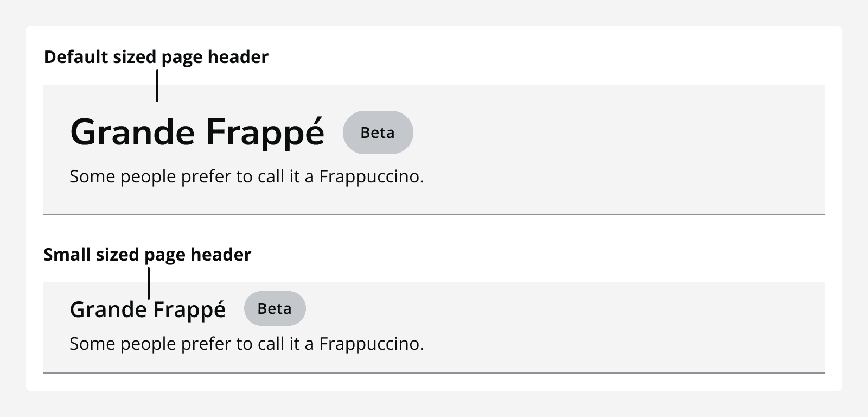Image resolution: width=868 pixels, height=417 pixels.
Task: Click the annotation line above the default header
Action: click(x=157, y=86)
